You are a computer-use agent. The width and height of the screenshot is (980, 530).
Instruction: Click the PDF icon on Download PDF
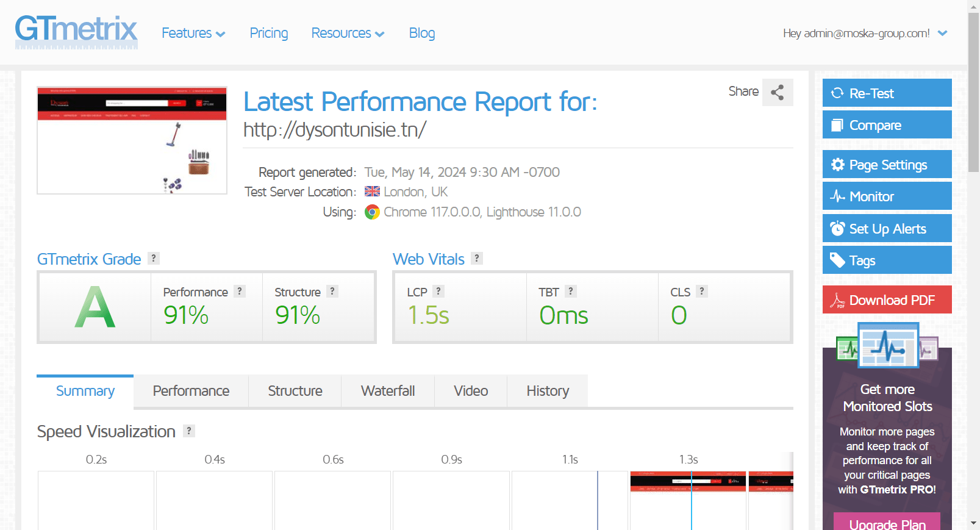(x=837, y=300)
